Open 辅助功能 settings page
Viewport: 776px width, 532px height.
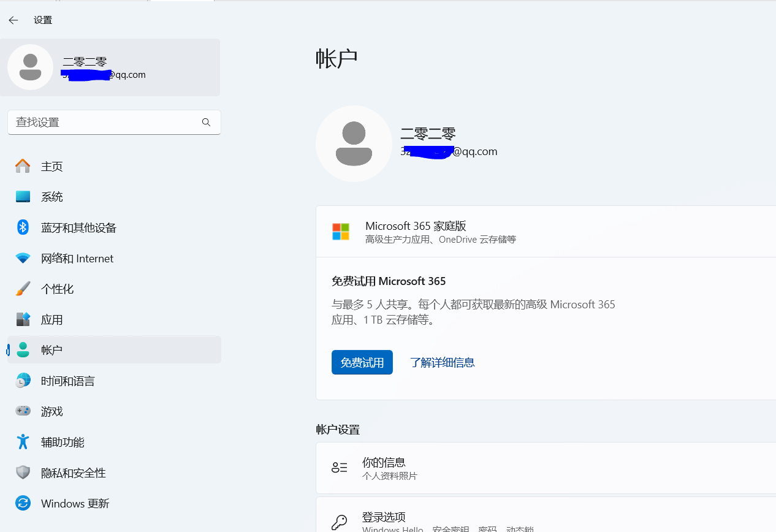click(x=63, y=442)
